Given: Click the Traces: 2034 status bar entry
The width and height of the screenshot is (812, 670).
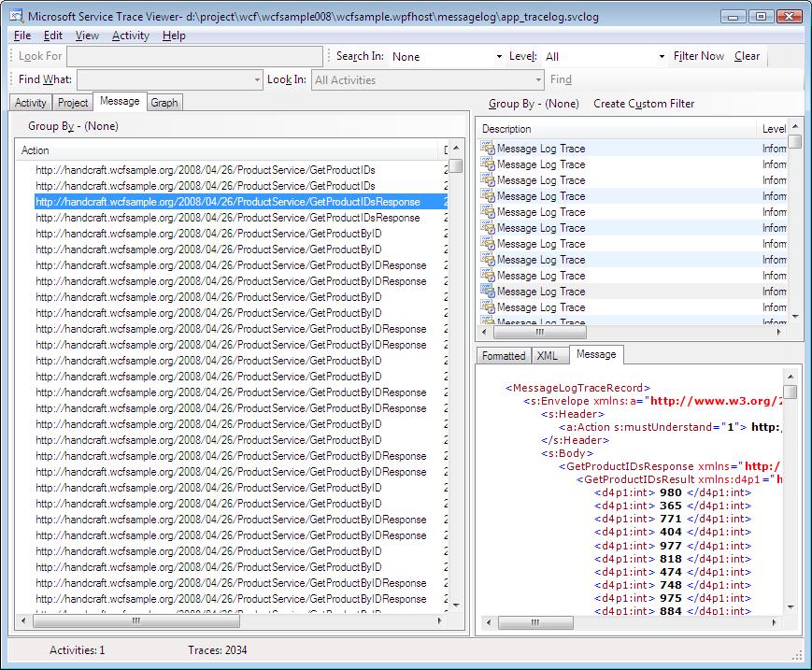Looking at the screenshot, I should click(x=218, y=649).
